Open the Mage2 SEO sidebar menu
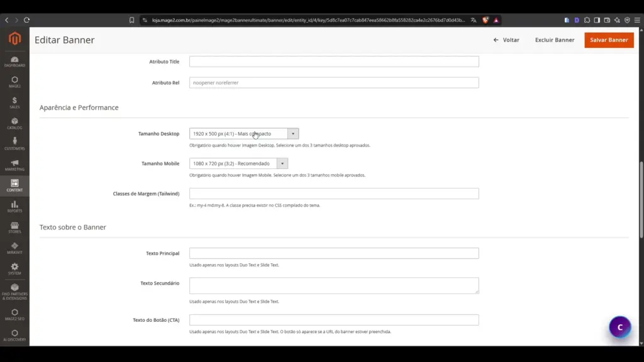The width and height of the screenshot is (644, 362). click(14, 314)
